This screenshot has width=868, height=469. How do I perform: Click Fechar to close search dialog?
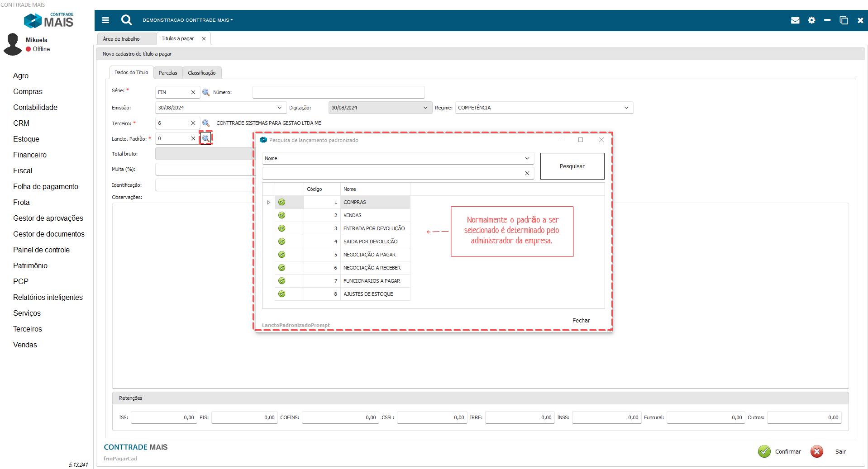point(581,320)
